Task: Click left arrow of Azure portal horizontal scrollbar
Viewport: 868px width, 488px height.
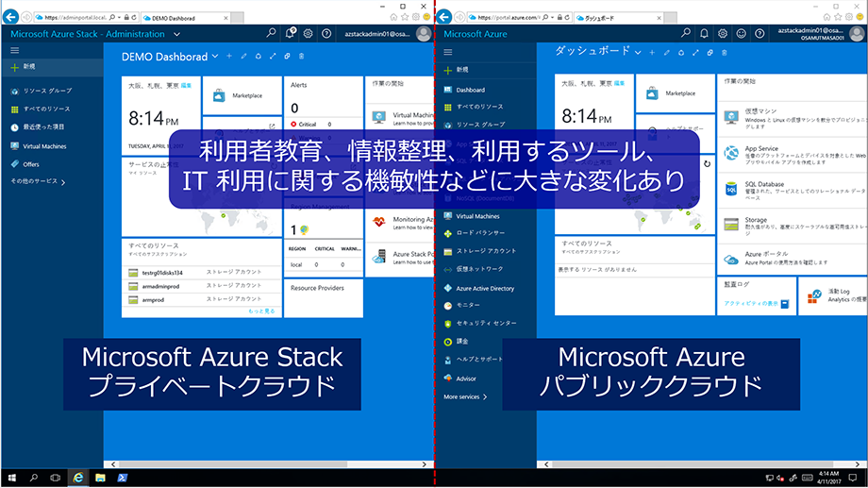Action: click(x=547, y=464)
